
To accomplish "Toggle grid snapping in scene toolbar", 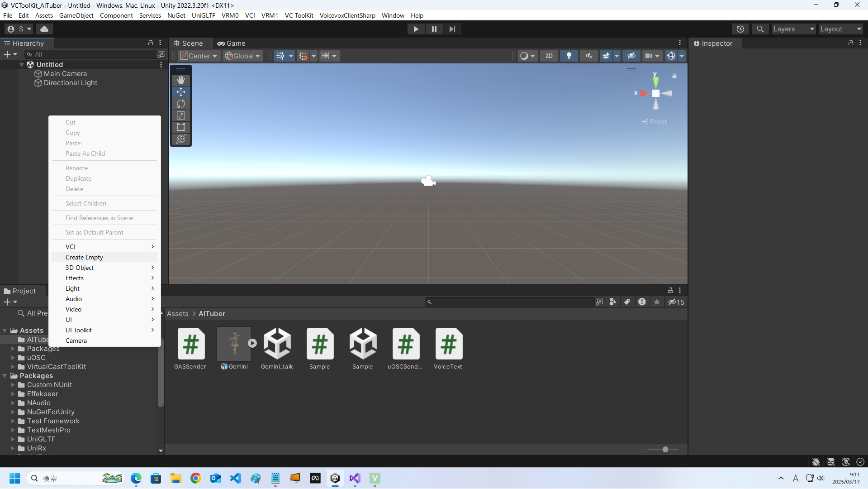I will click(303, 56).
